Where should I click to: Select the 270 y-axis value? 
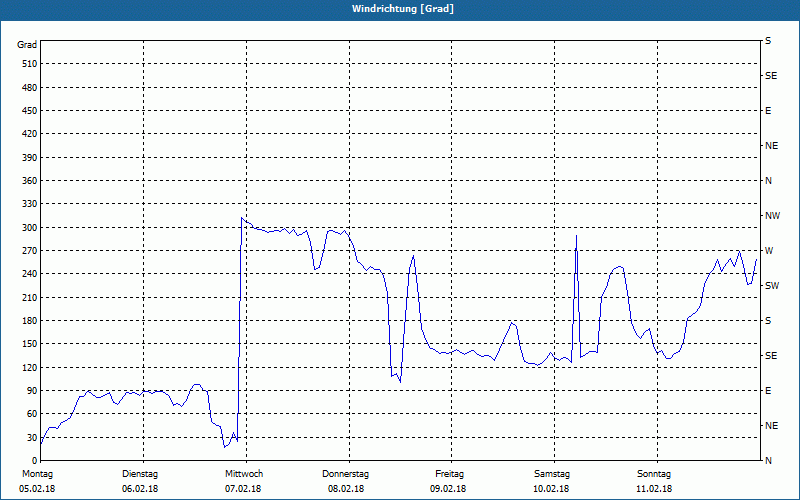[x=30, y=251]
